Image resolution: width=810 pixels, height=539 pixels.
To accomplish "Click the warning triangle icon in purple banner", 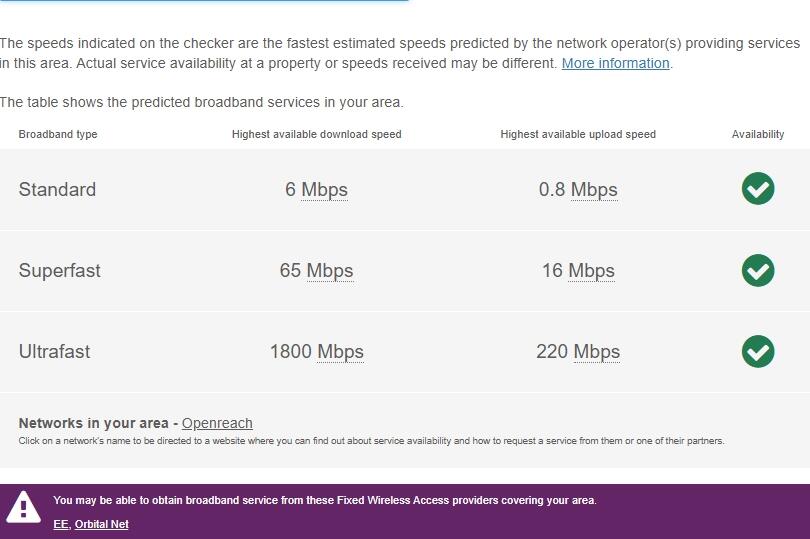I will [x=24, y=508].
